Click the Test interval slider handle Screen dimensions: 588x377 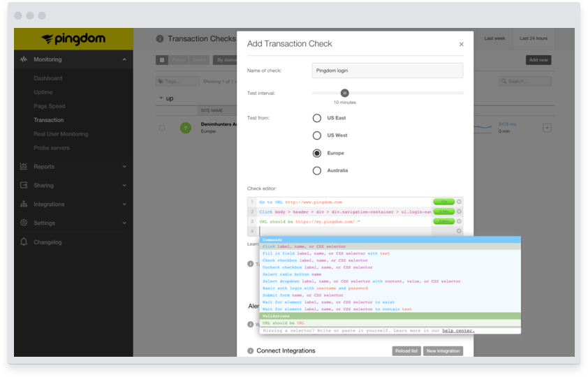[x=344, y=93]
